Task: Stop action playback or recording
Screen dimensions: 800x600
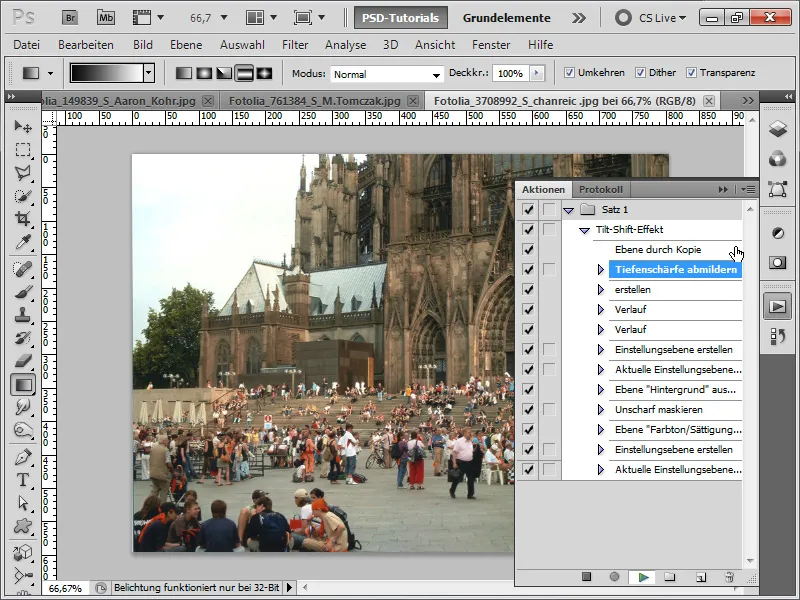Action: tap(586, 577)
